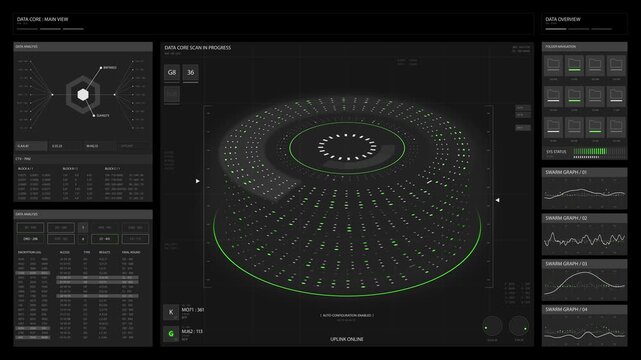Open last folder in middle folder row

point(616,96)
